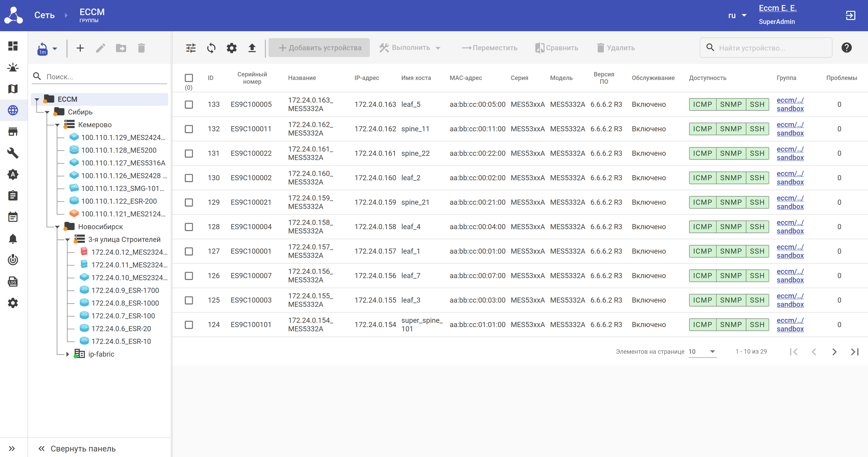
Task: Toggle the select-all header checkbox
Action: tap(189, 78)
